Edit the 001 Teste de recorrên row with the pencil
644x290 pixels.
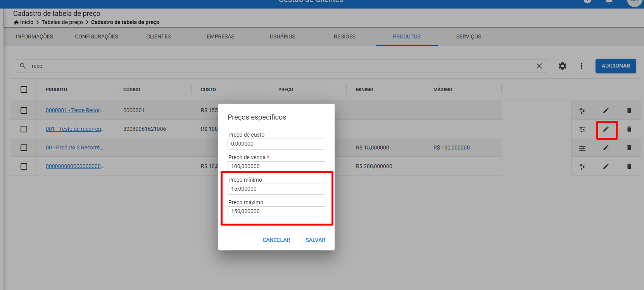[606, 129]
